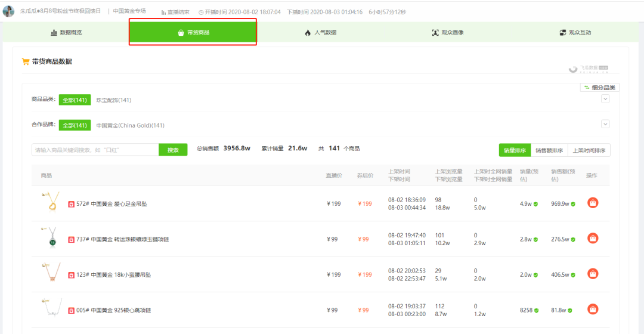Sort by 上架时间排序
The height and width of the screenshot is (334, 644).
[x=589, y=150]
